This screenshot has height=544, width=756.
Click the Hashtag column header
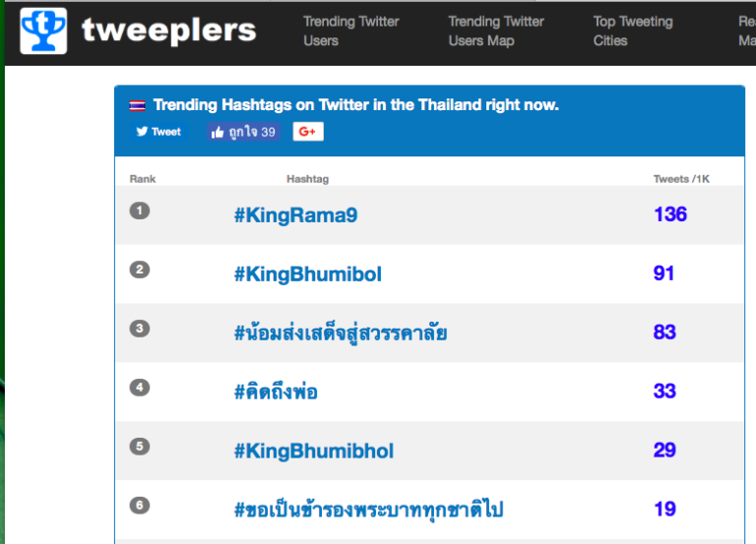click(307, 179)
